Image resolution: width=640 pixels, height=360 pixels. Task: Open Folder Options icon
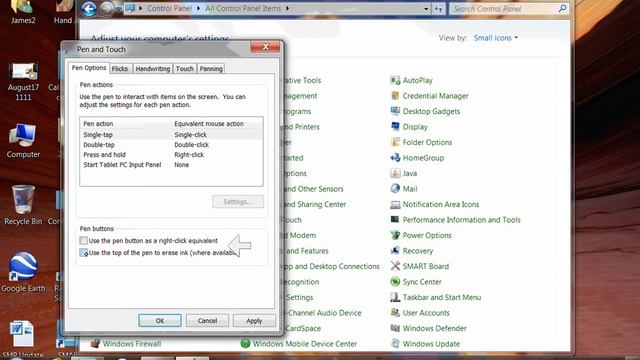click(x=395, y=142)
